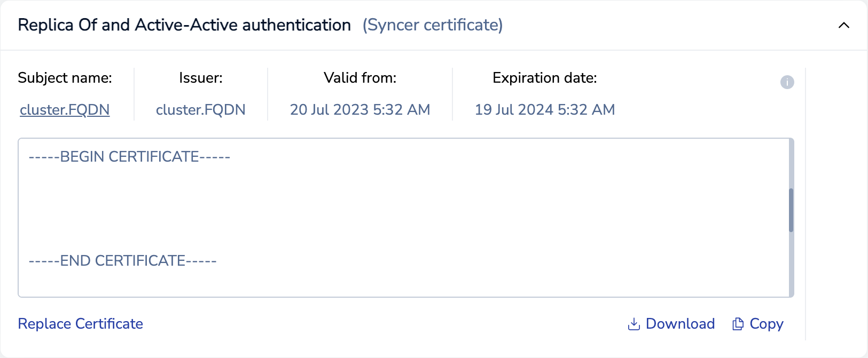Click the Subject name label

tap(65, 78)
